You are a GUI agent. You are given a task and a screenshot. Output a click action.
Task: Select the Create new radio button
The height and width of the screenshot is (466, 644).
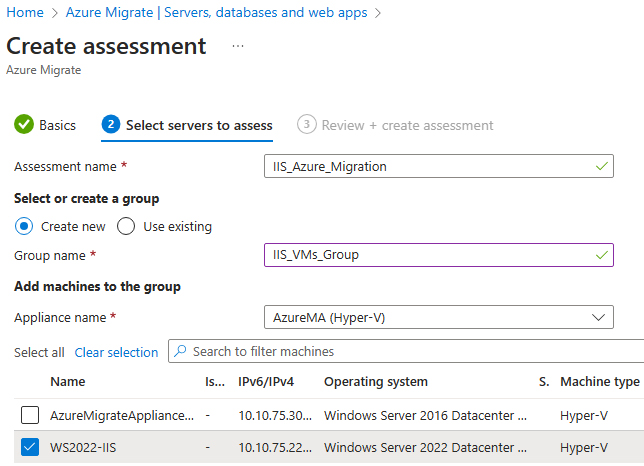(24, 226)
